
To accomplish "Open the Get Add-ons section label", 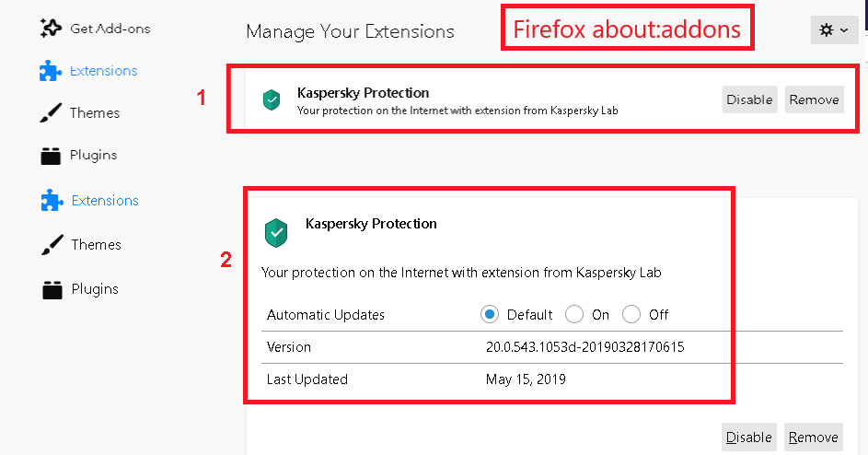I will point(110,29).
